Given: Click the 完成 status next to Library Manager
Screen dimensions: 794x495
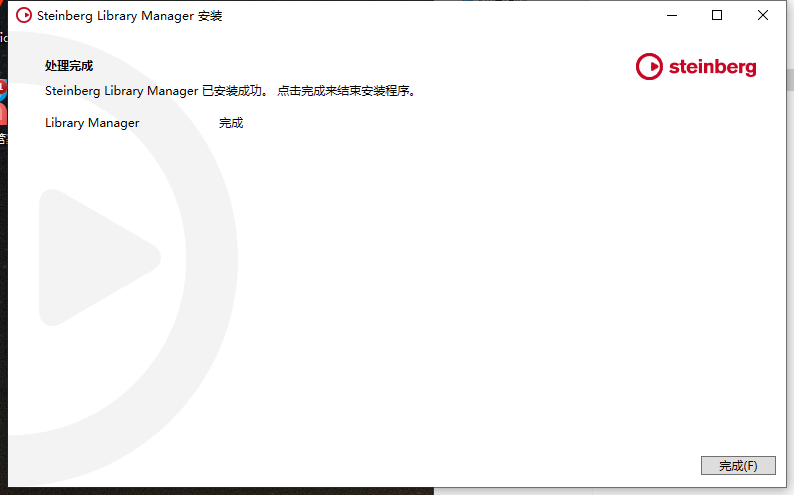Looking at the screenshot, I should (231, 123).
